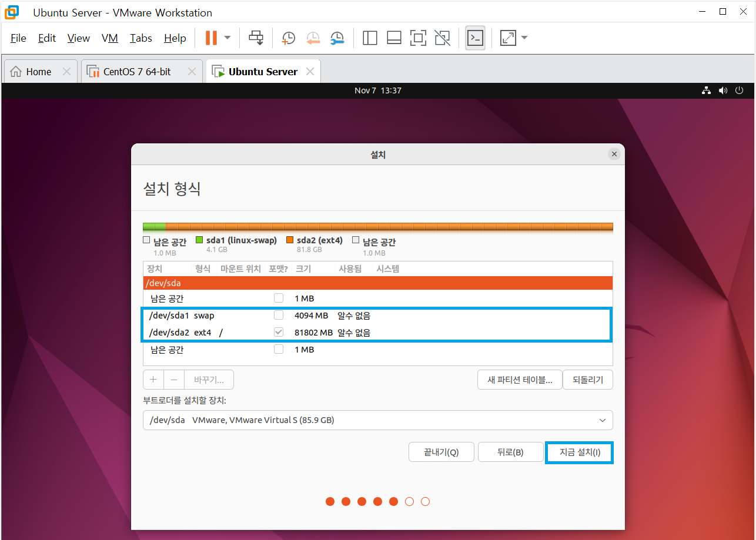Close the Ubuntu Server tab
Viewport: 756px width, 540px height.
(310, 72)
